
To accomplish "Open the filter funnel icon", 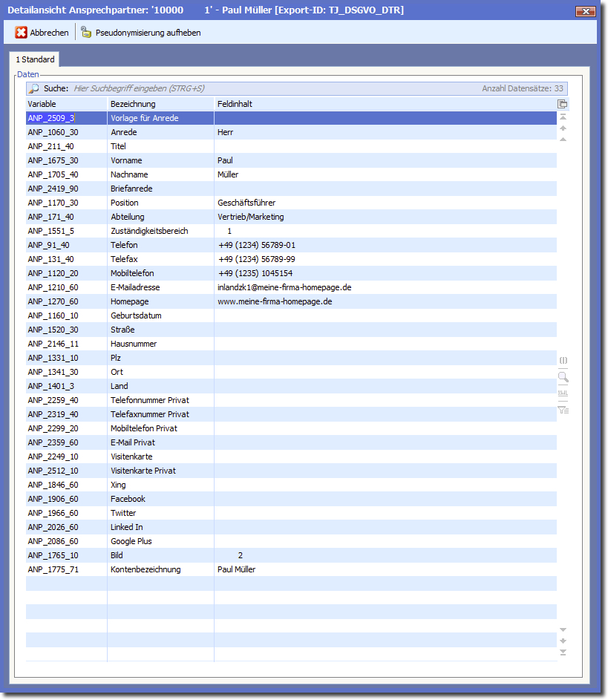I will pyautogui.click(x=563, y=409).
